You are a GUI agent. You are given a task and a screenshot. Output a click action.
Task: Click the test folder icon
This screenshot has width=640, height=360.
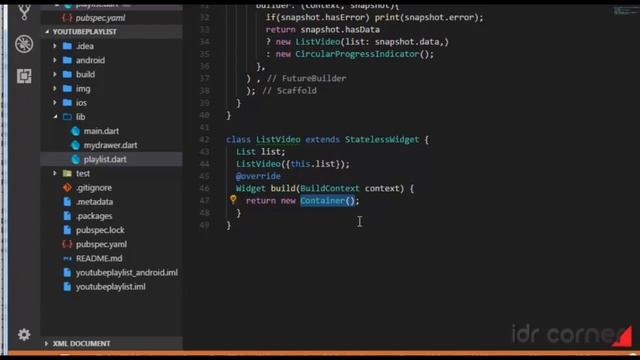coord(67,173)
